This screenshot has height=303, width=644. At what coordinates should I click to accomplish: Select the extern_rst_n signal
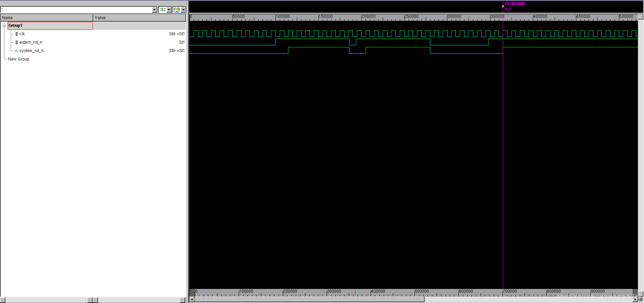[31, 42]
